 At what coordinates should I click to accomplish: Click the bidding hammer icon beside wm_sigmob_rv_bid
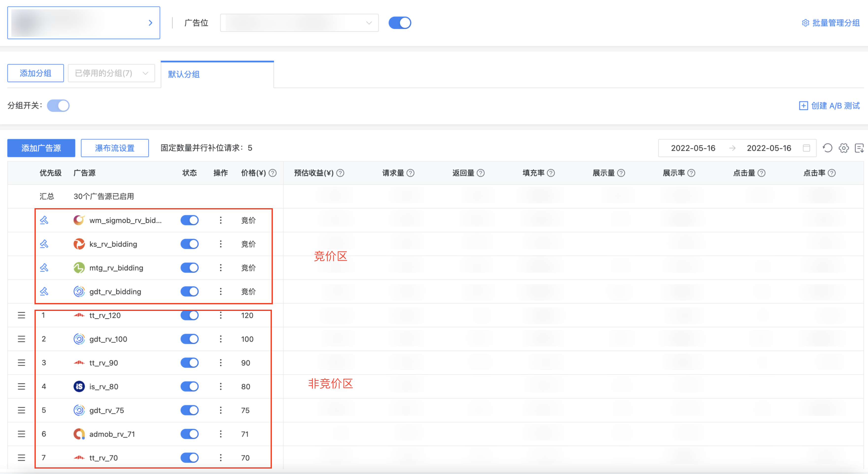(x=44, y=220)
